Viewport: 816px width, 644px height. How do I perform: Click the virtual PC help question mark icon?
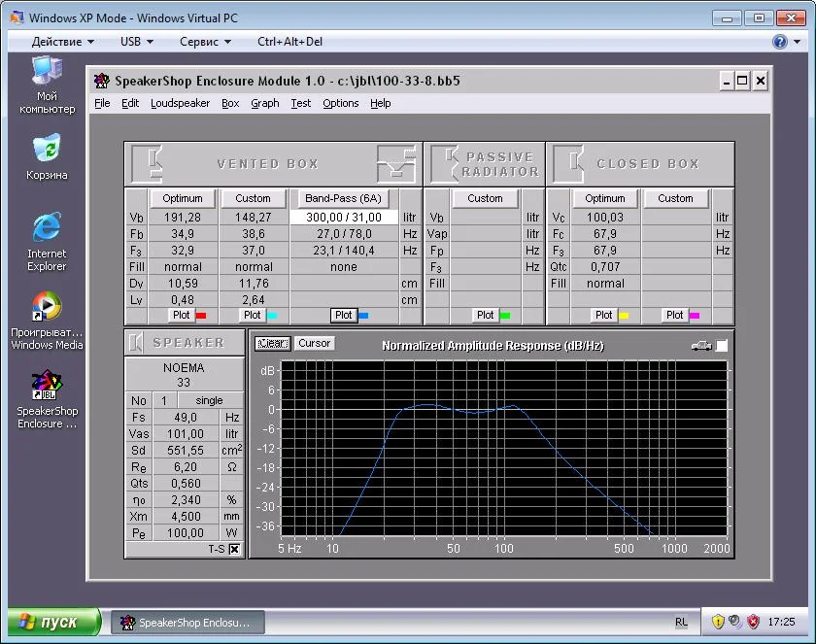click(779, 42)
